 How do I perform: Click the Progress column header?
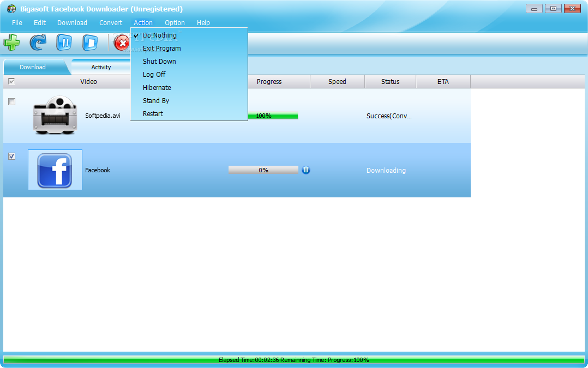pyautogui.click(x=269, y=81)
